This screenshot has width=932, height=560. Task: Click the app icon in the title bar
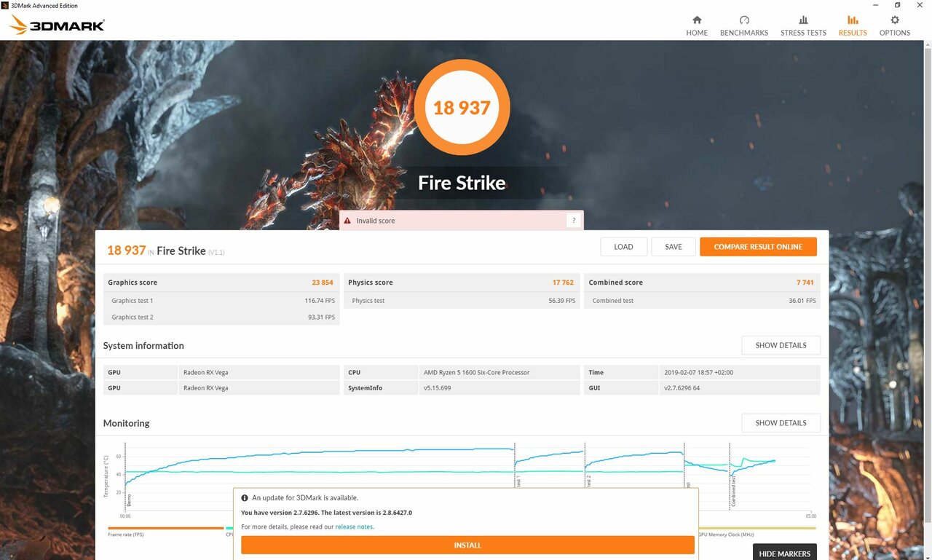(5, 5)
